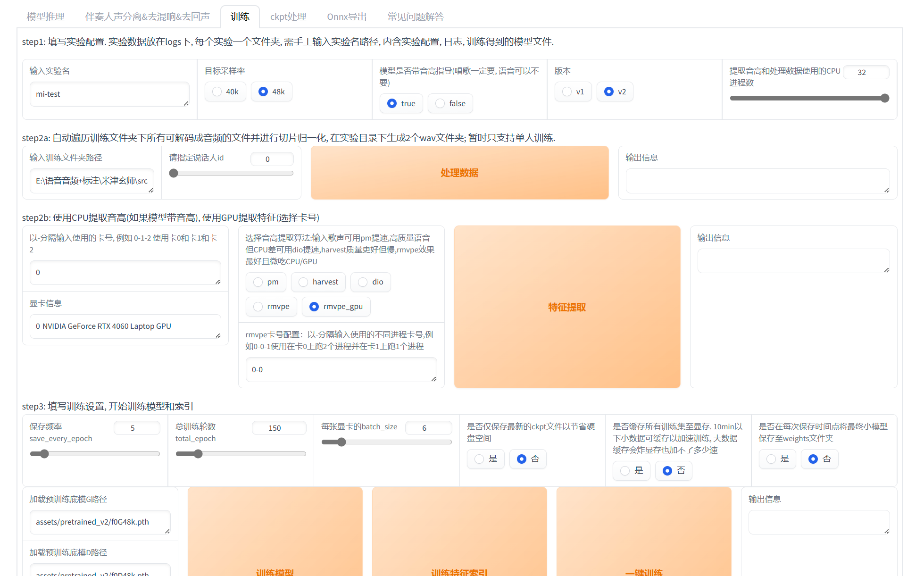Click the 一键训练 button
The width and height of the screenshot is (924, 576).
644,531
